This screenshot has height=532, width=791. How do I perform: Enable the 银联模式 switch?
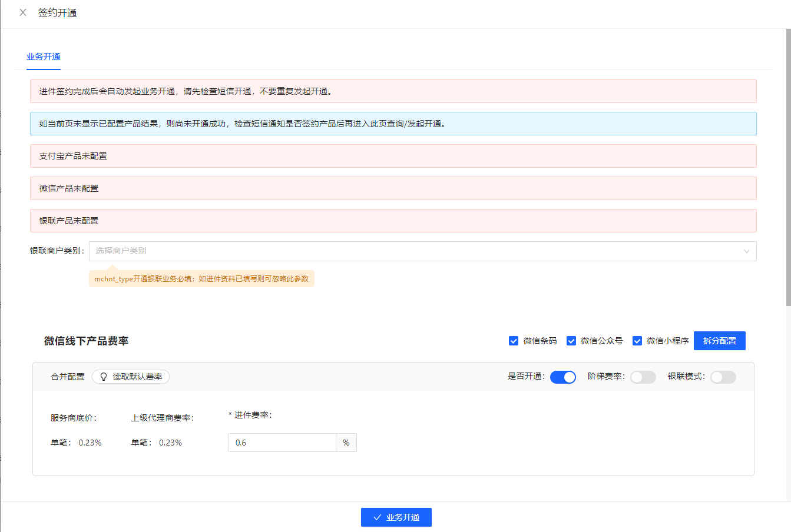(723, 377)
